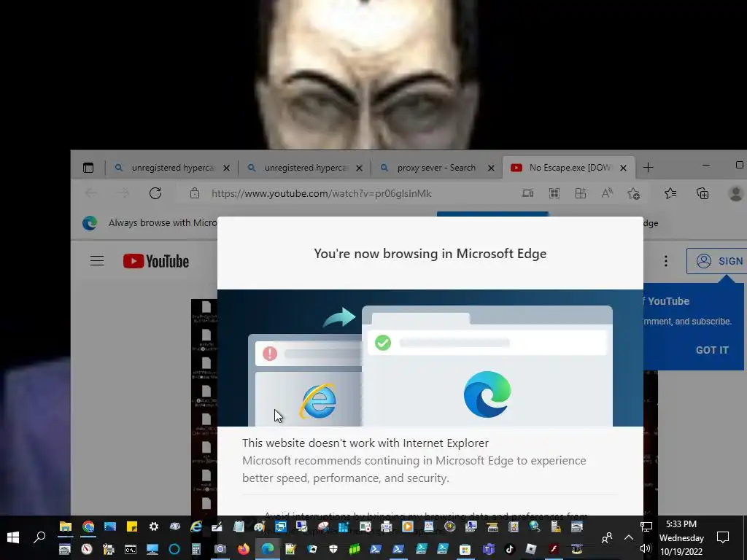Open a new tab with the plus button

[648, 168]
